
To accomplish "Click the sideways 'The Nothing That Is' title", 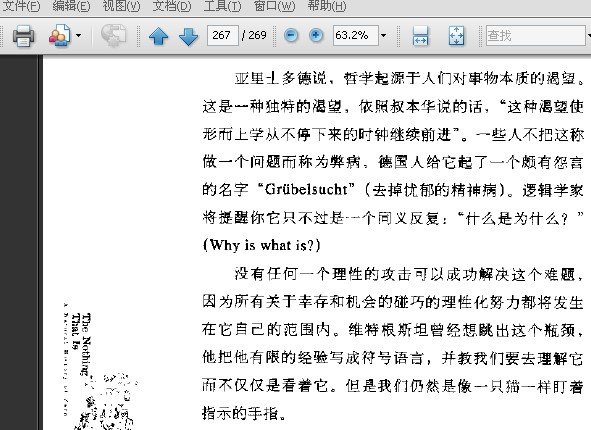I will [x=81, y=343].
